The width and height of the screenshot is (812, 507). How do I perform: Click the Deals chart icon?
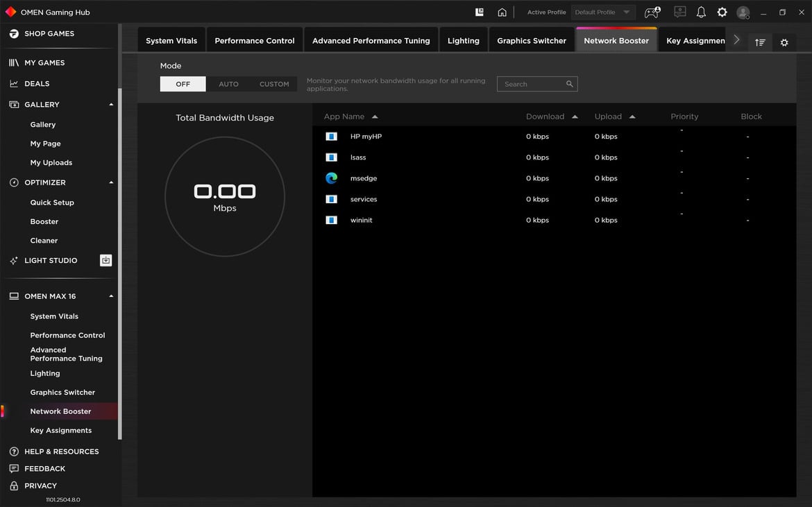pyautogui.click(x=14, y=83)
